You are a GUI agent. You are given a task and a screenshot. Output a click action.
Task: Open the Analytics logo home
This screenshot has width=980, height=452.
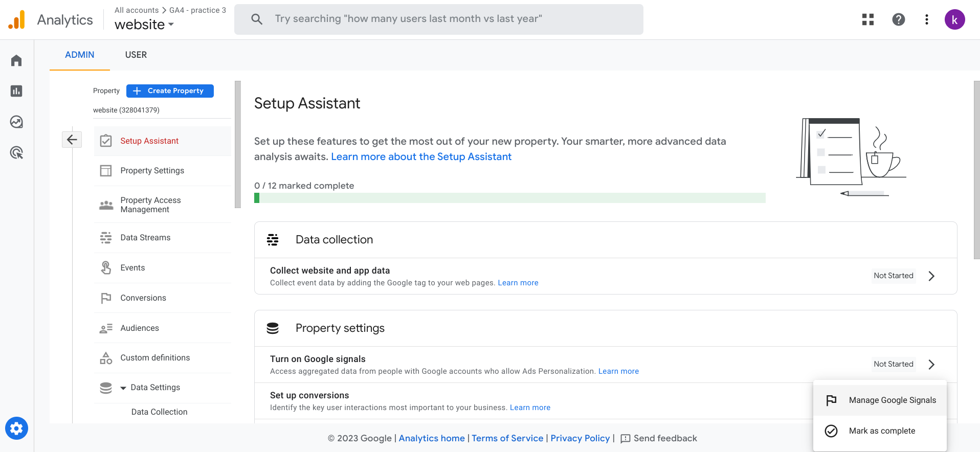16,19
